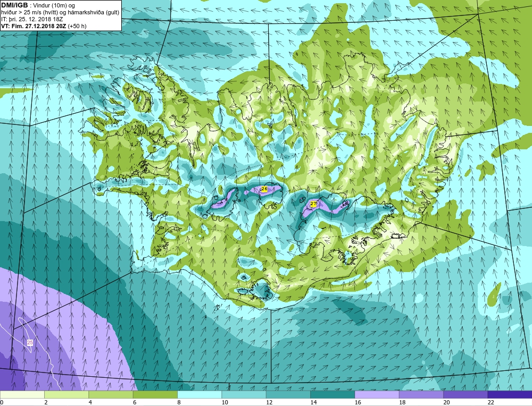Image resolution: width=532 pixels, height=406 pixels.
Task: Click the light green 2–4 legend swatch
Action: 66,395
